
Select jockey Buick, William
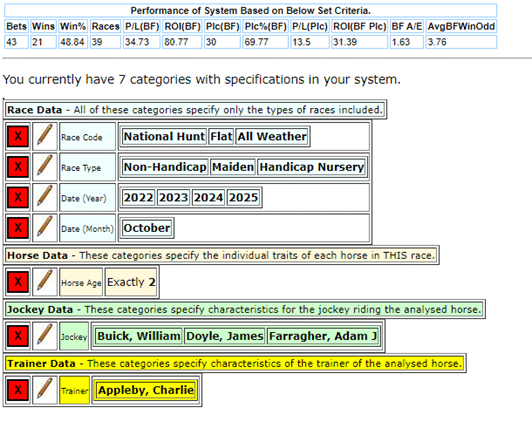(139, 336)
